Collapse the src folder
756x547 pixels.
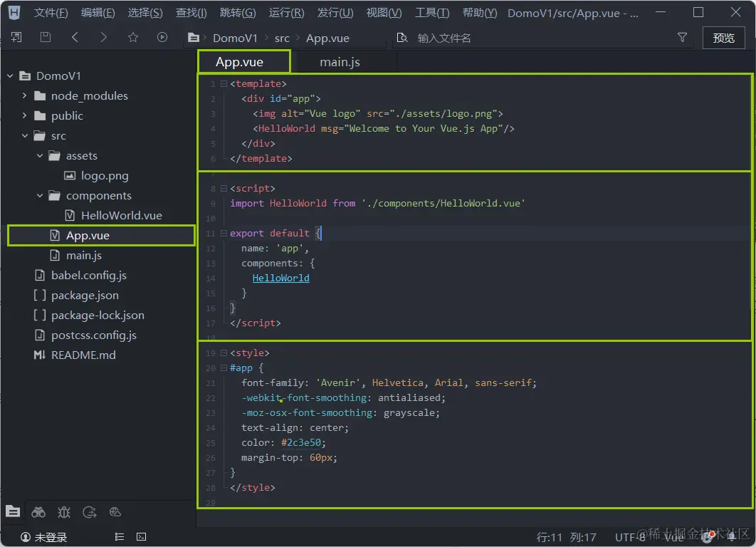[25, 135]
